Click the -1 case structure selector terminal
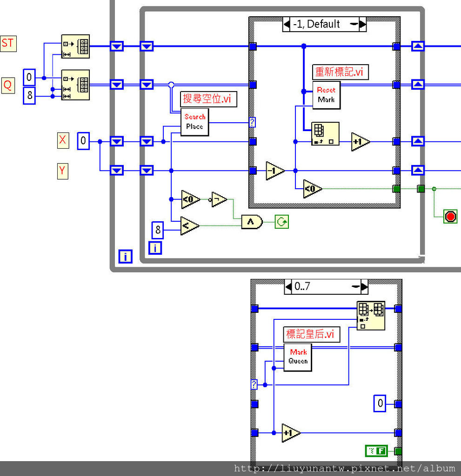This screenshot has height=476, width=461. pyautogui.click(x=252, y=122)
